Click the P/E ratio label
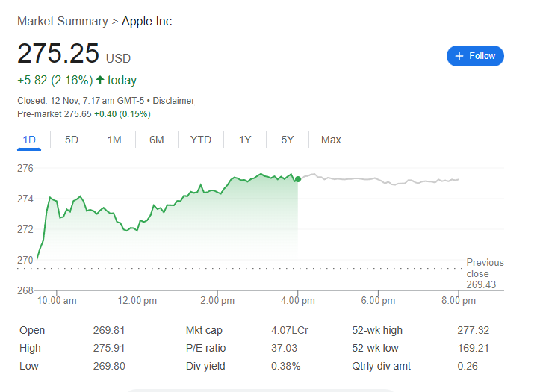The height and width of the screenshot is (392, 540). 205,348
